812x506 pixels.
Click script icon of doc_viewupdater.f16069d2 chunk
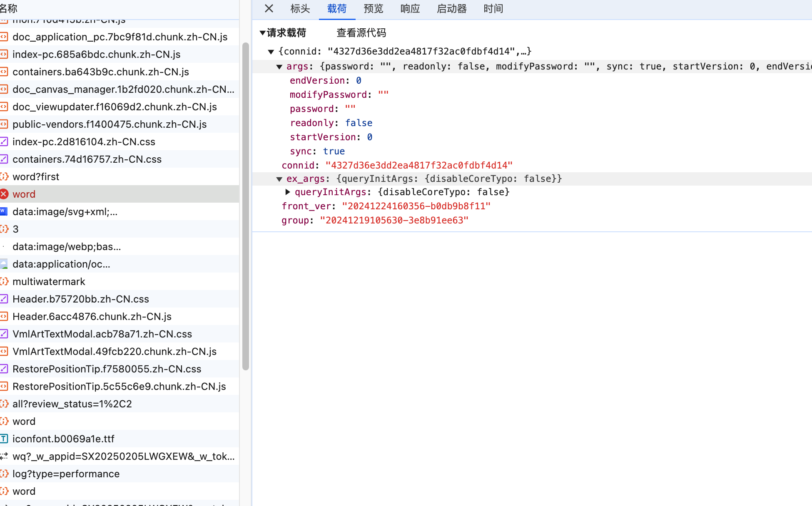coord(4,107)
